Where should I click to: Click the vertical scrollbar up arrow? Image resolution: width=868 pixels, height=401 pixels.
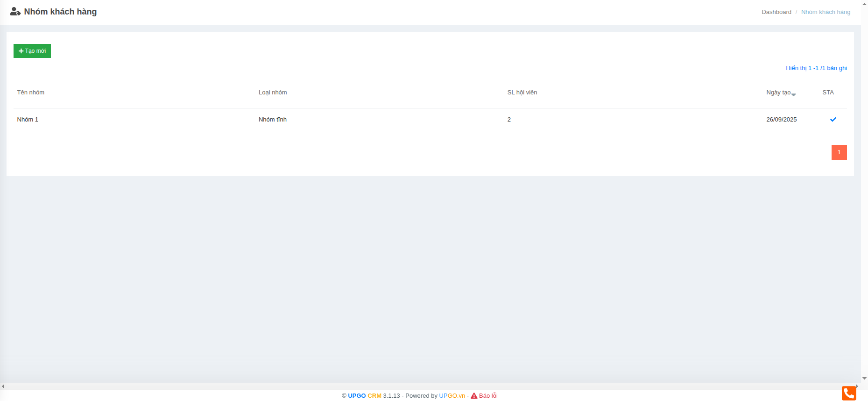pos(864,3)
